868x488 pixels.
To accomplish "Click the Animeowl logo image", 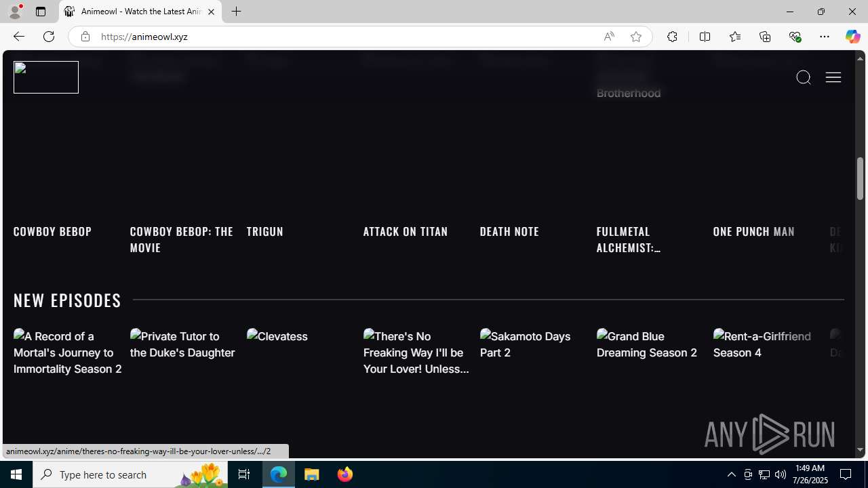I will pos(46,77).
